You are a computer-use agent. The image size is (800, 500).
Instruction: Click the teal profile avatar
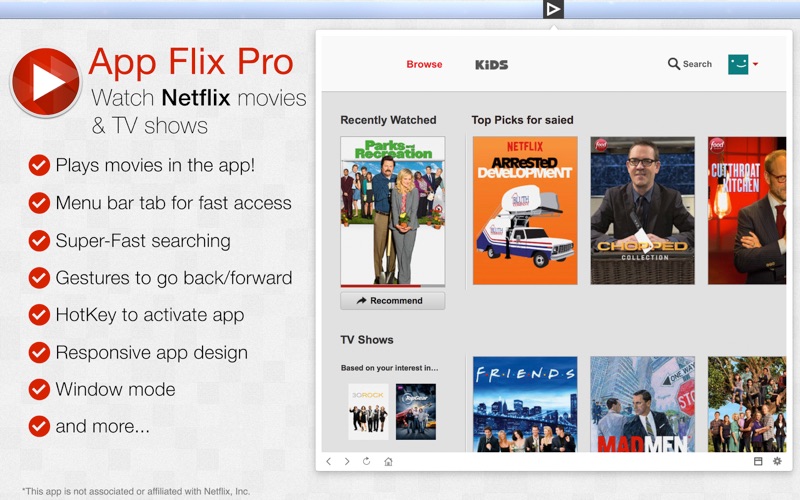tap(738, 64)
